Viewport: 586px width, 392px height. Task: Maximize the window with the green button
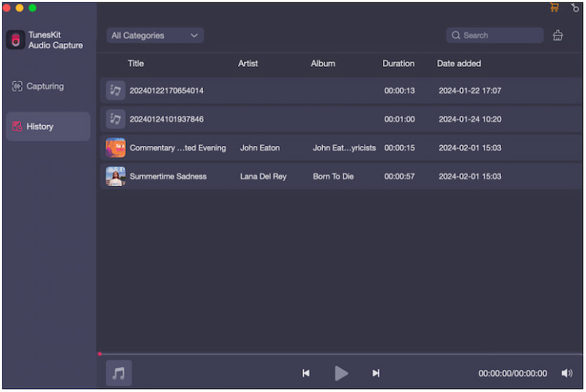click(32, 8)
